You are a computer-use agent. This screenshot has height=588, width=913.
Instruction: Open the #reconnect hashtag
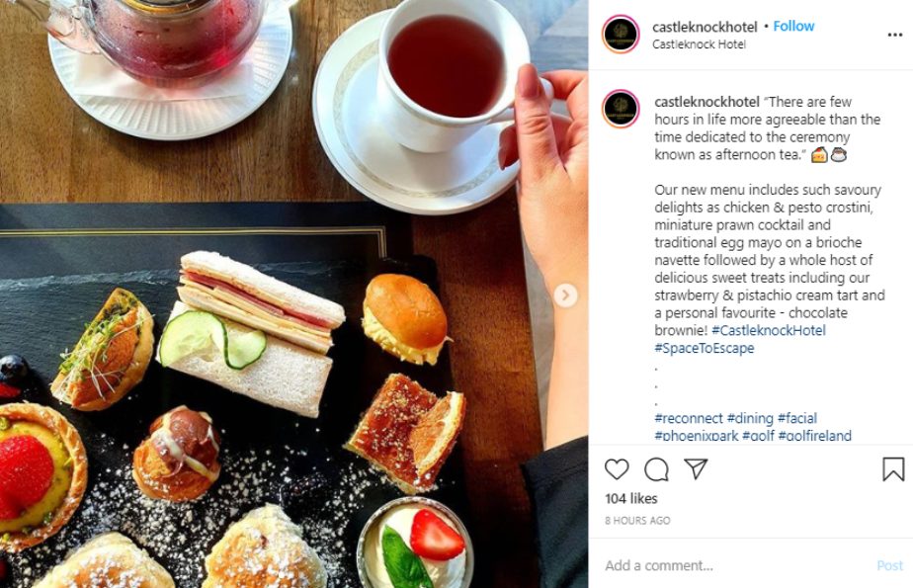(x=689, y=418)
